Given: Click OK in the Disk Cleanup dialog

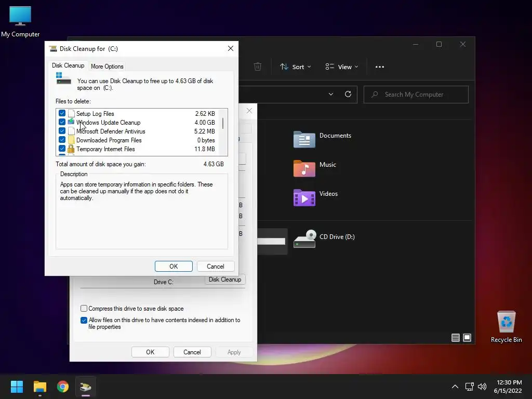Looking at the screenshot, I should coord(174,267).
